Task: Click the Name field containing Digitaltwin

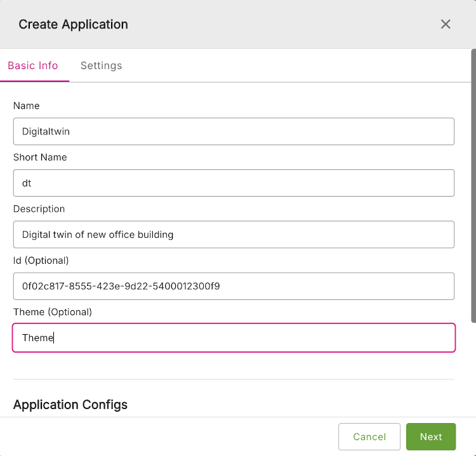Action: (234, 131)
